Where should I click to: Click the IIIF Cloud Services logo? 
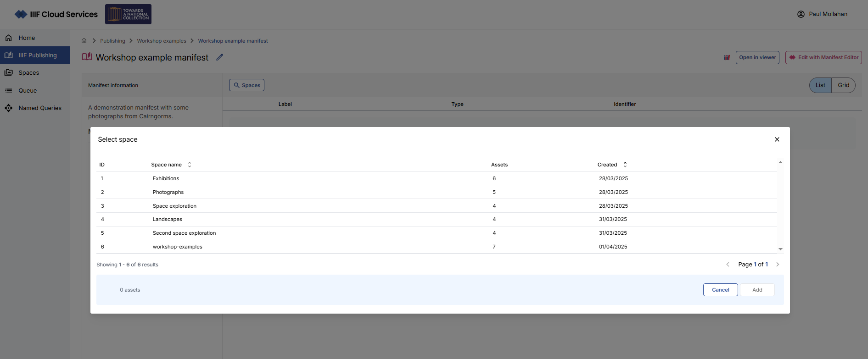(x=56, y=14)
